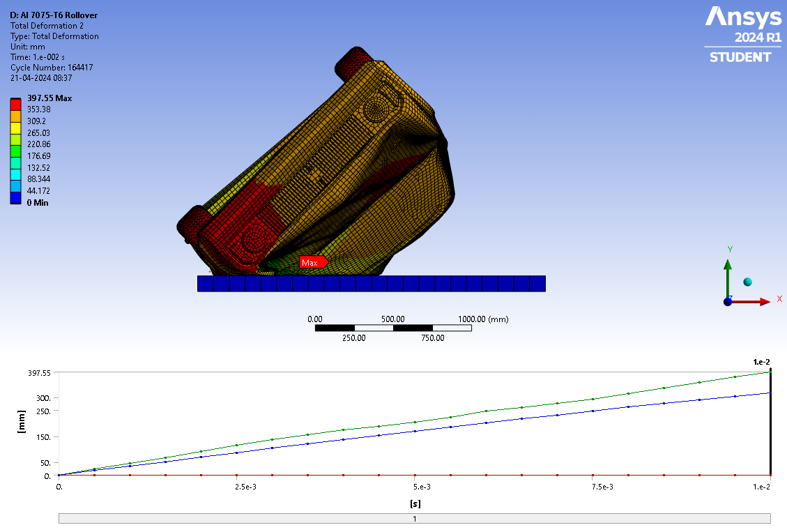Click the '309.2' legend value

(36, 121)
